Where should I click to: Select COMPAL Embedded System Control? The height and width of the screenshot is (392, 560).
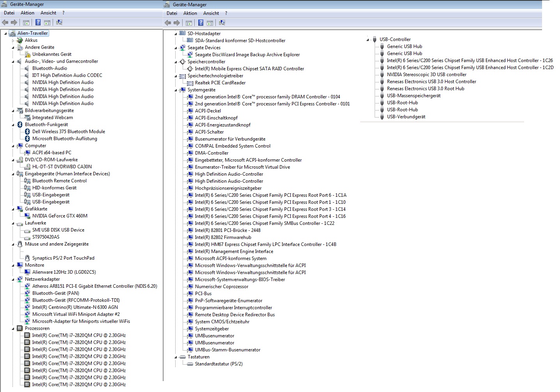233,146
